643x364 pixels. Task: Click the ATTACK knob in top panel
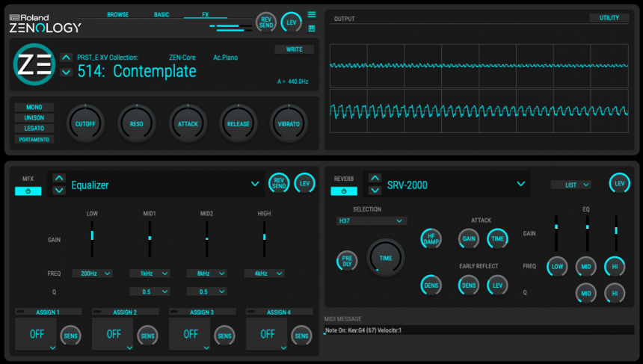[x=188, y=123]
